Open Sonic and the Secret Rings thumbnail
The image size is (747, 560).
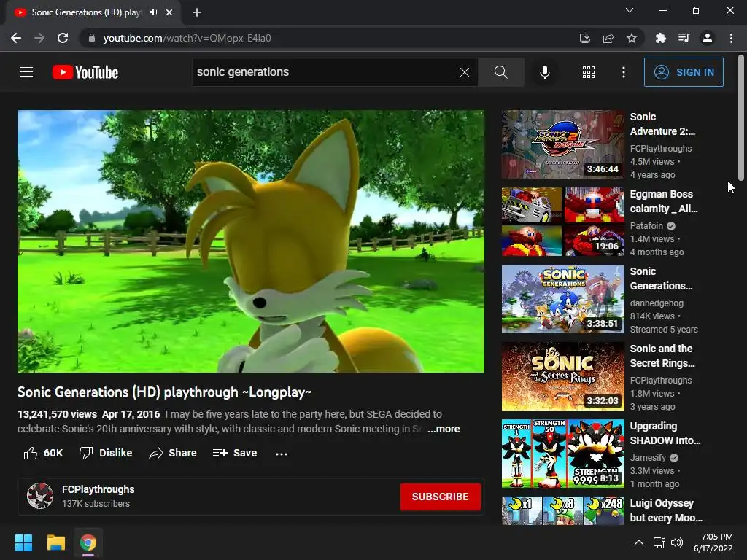562,376
